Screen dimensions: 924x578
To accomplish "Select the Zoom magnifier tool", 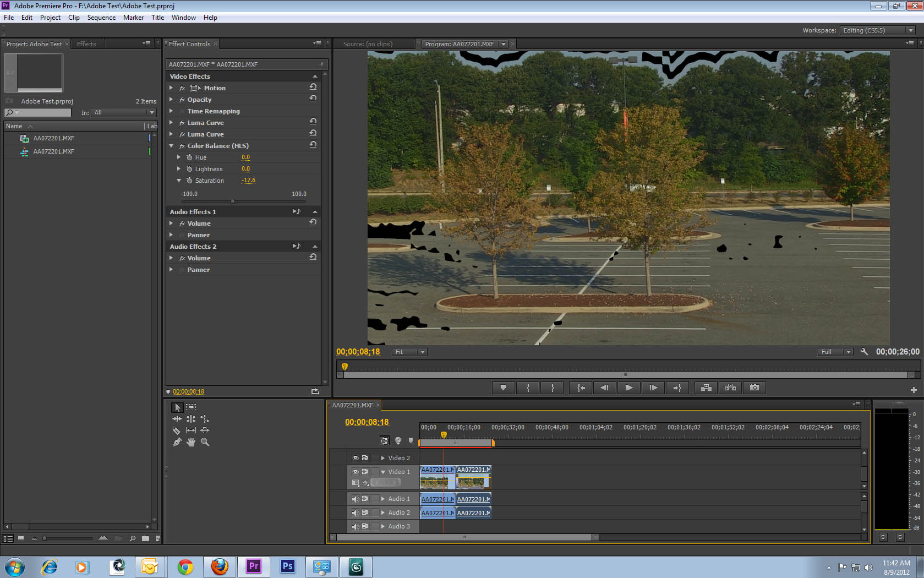I will point(205,442).
